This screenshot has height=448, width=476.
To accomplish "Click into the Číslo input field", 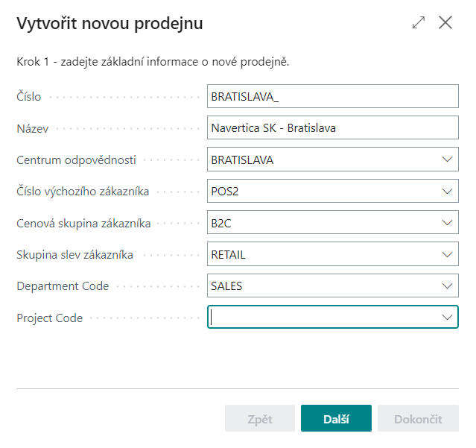I will (333, 96).
